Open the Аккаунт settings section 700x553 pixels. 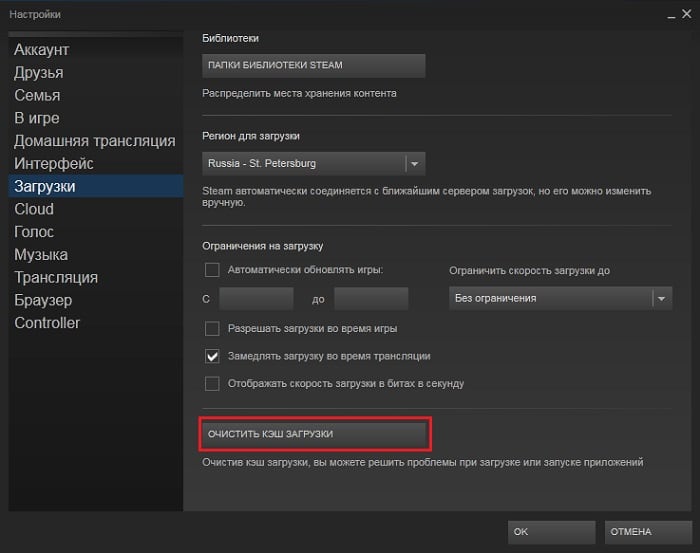(42, 50)
